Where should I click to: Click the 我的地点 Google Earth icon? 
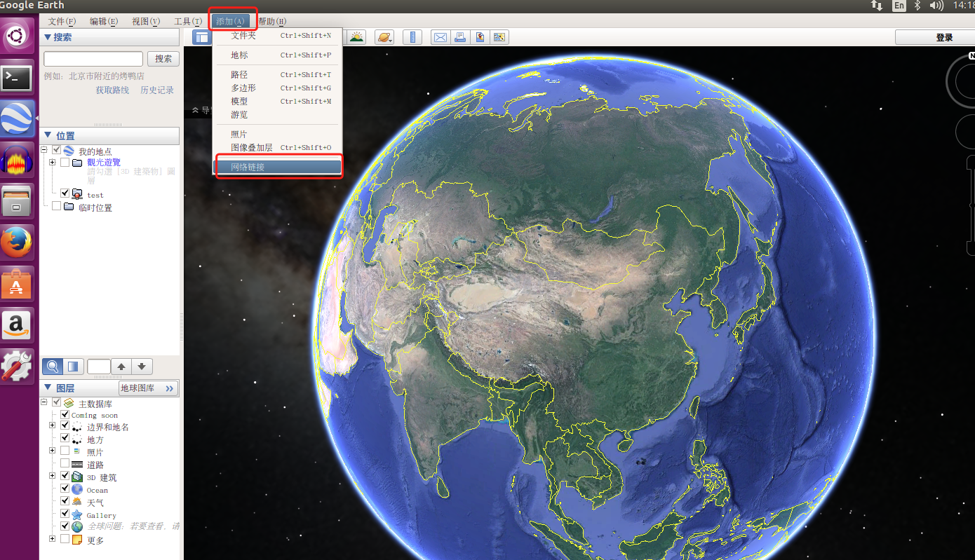(x=69, y=151)
